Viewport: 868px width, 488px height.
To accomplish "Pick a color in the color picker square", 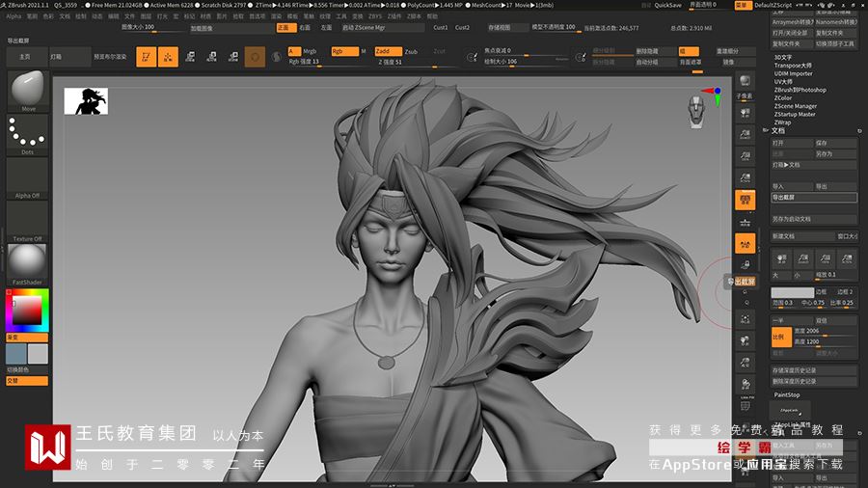I will [x=26, y=310].
